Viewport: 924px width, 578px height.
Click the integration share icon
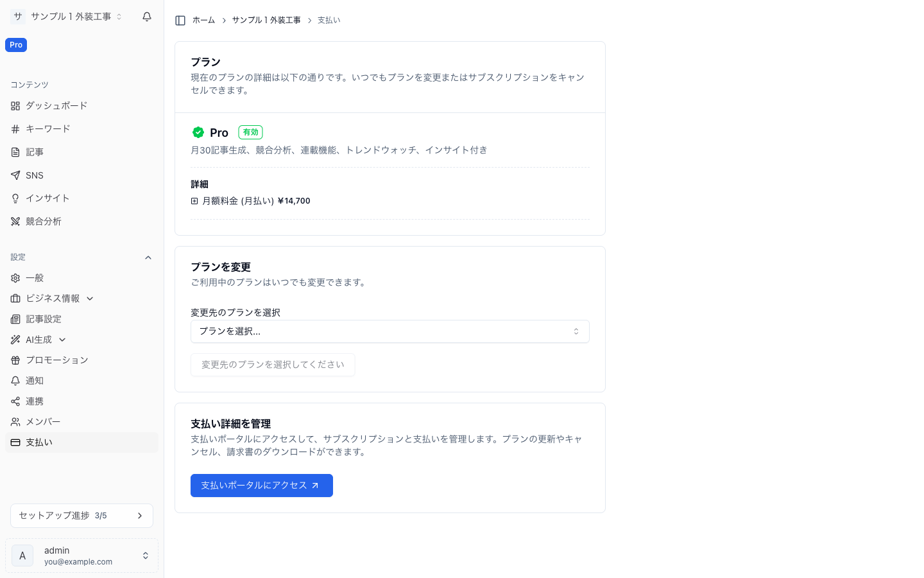point(15,401)
